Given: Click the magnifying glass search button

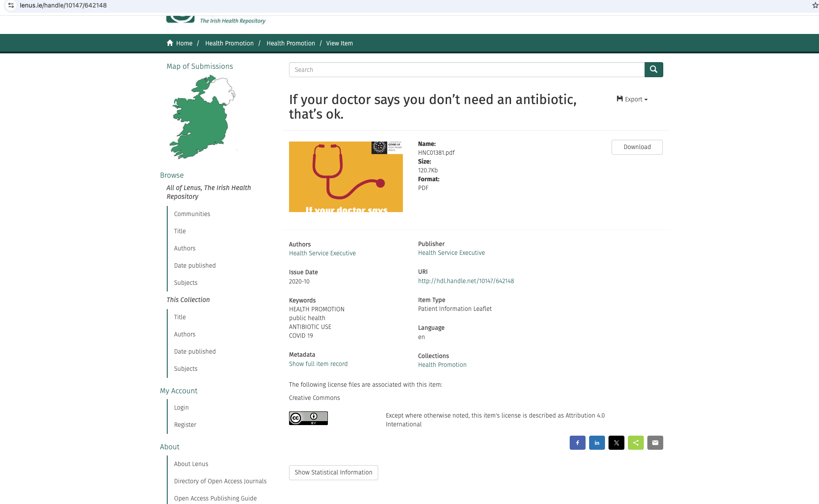Looking at the screenshot, I should tap(654, 70).
